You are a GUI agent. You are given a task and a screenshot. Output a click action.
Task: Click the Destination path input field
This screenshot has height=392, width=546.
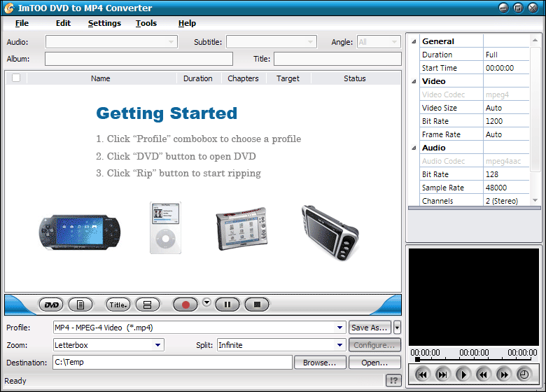[171, 363]
